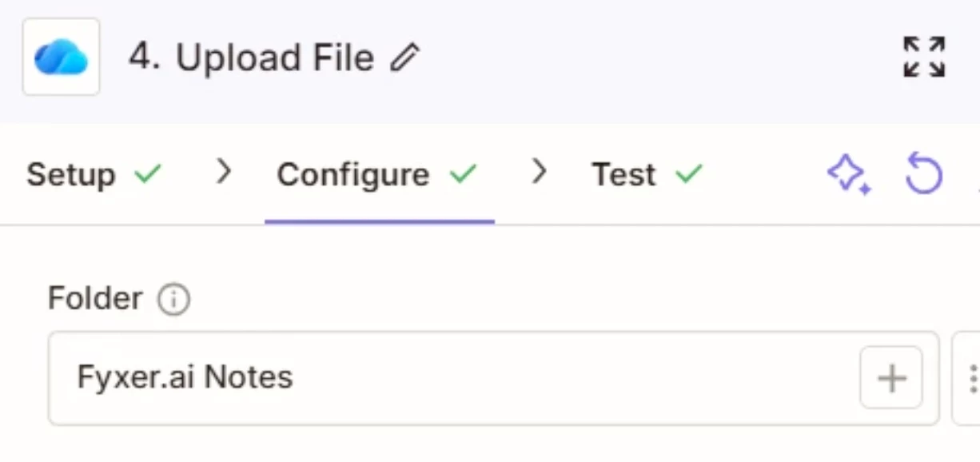Screen dimensions: 980x462
Task: Click the AI sparkle icon
Action: [x=849, y=174]
